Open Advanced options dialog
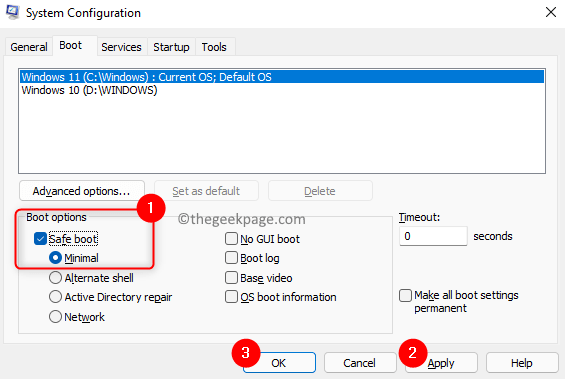Image resolution: width=565 pixels, height=379 pixels. pos(82,191)
